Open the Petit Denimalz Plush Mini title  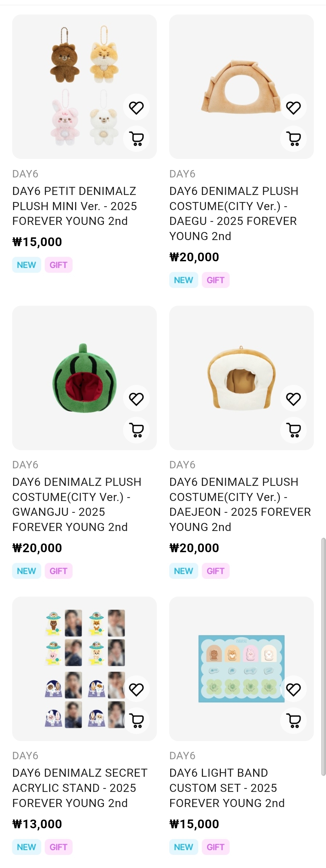tap(75, 206)
